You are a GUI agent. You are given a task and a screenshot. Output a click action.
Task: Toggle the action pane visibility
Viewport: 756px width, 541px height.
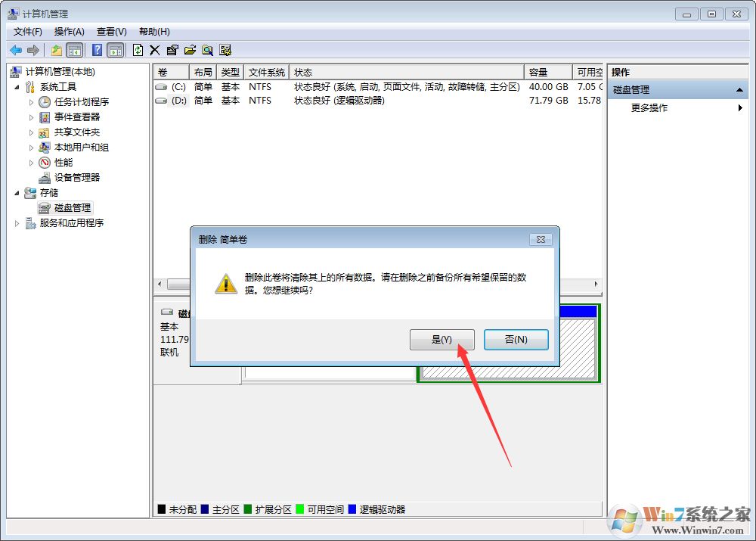[114, 50]
